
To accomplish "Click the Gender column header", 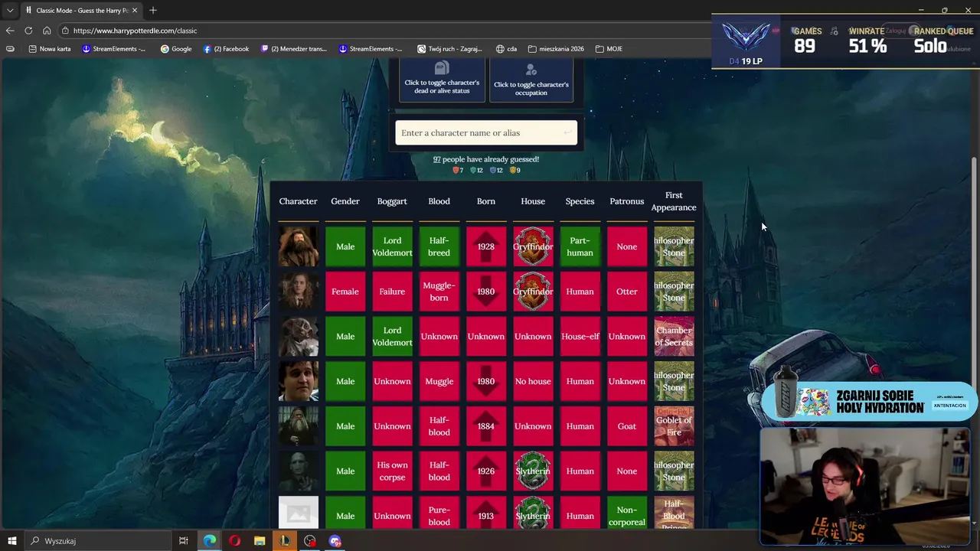I will (345, 201).
